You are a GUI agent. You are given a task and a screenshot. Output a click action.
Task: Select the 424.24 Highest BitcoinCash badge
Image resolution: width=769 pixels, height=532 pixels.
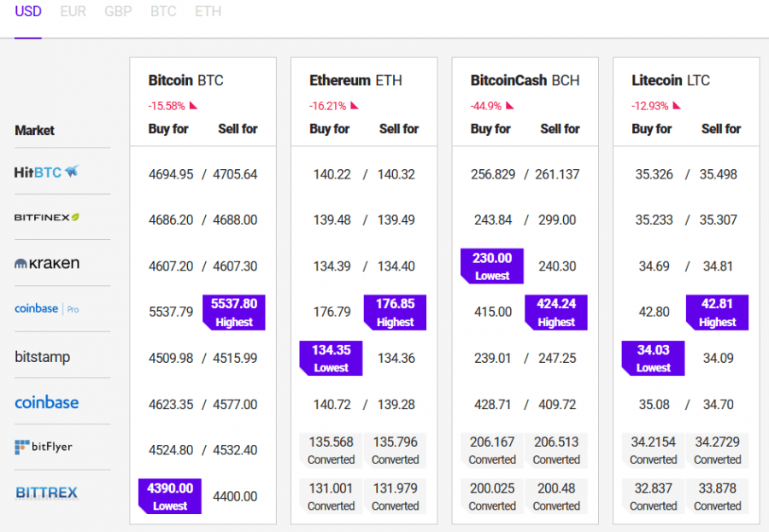[556, 313]
